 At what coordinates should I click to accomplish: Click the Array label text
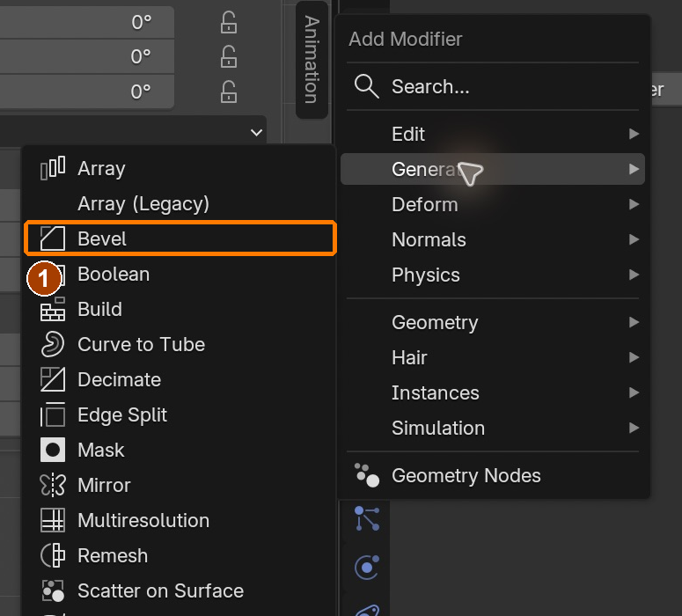[x=101, y=169]
